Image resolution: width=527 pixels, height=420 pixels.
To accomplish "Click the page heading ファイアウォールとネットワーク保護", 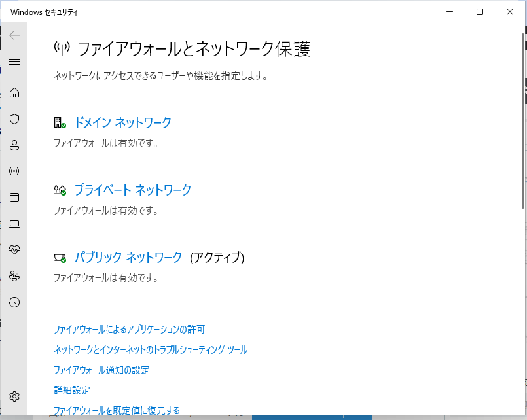I will [194, 49].
